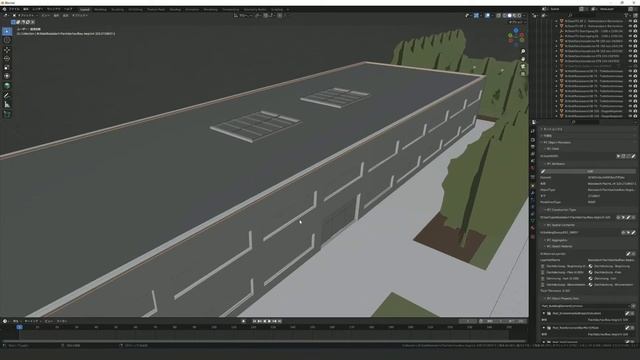
Task: Switch viewport shading to Rendered
Action: (x=519, y=16)
